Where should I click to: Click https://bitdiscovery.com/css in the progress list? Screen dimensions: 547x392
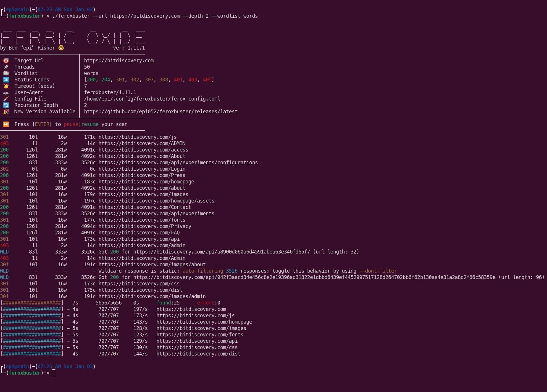point(197,347)
